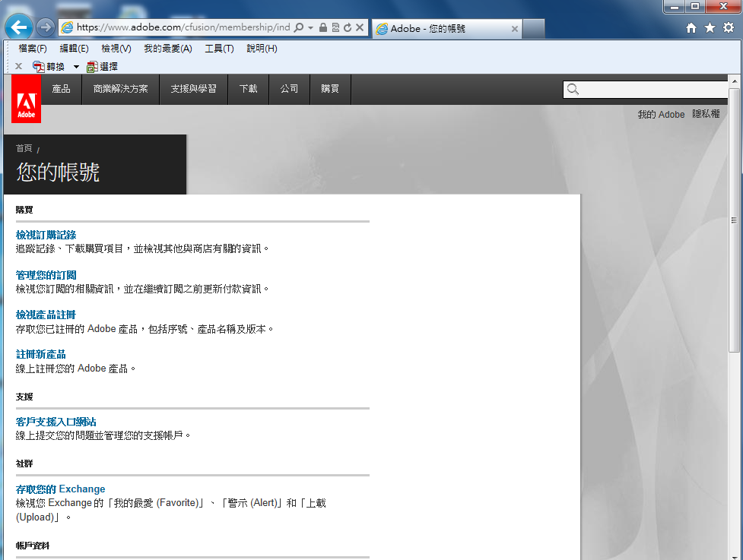
Task: Open the address bar dropdown arrow
Action: (x=311, y=27)
